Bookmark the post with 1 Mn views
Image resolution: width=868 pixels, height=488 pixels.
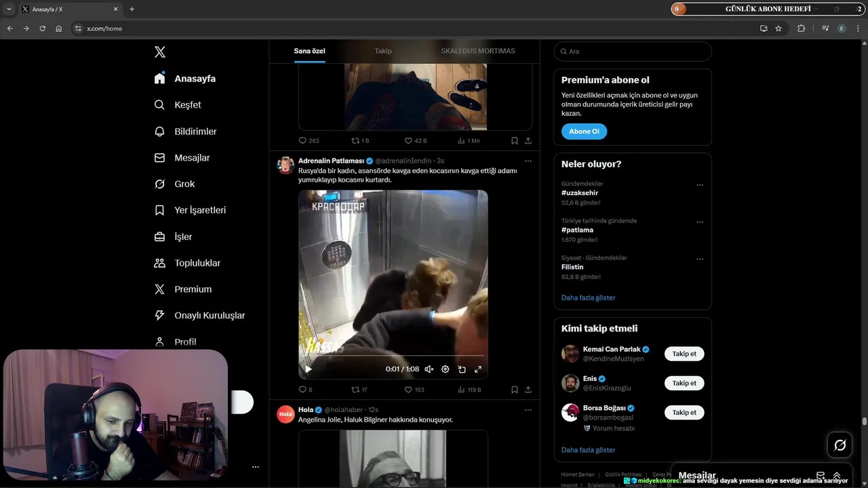click(515, 141)
